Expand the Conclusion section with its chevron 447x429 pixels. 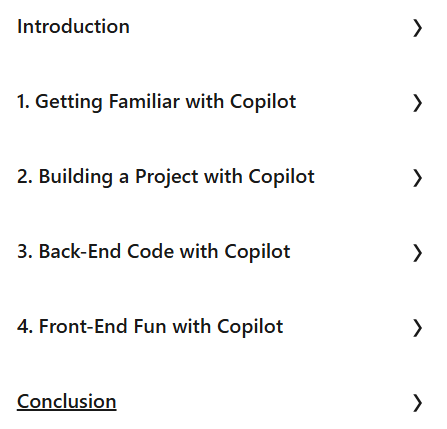pos(417,403)
